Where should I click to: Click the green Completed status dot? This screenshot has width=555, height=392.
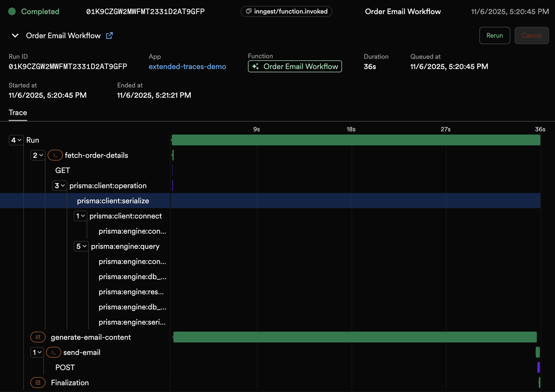(12, 11)
